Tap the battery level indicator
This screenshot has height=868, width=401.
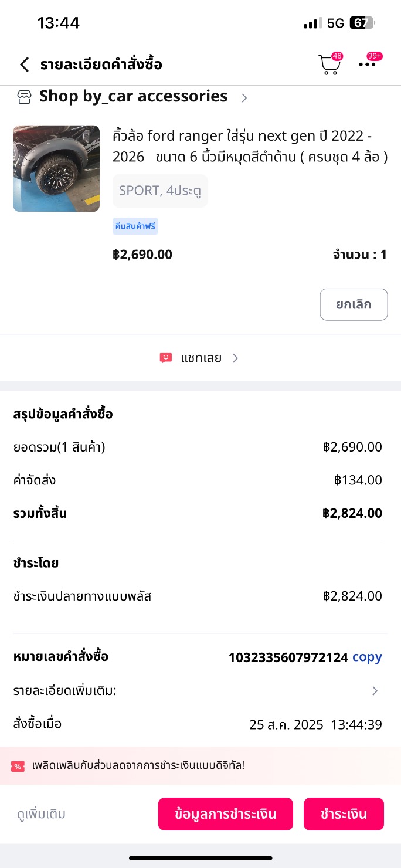click(361, 23)
